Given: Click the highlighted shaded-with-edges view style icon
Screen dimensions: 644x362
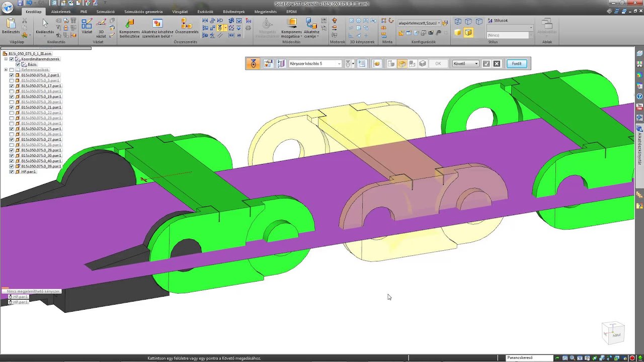Looking at the screenshot, I should tap(468, 33).
